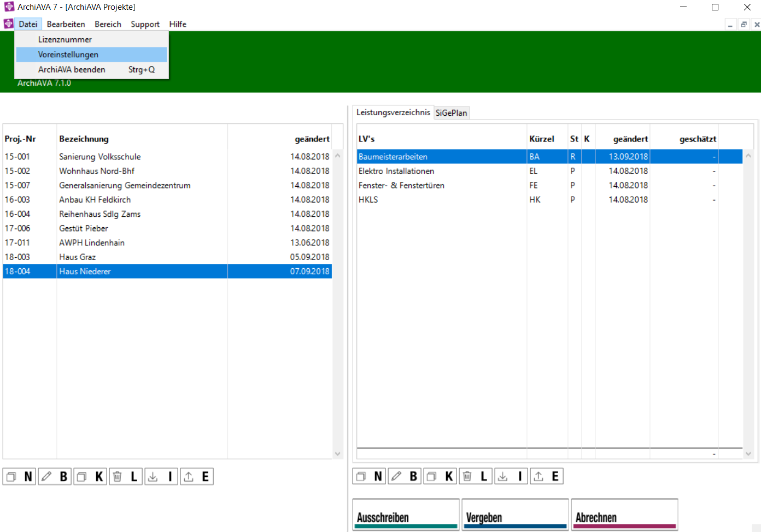761x532 pixels.
Task: Switch to the SiGePlan tab
Action: point(452,113)
